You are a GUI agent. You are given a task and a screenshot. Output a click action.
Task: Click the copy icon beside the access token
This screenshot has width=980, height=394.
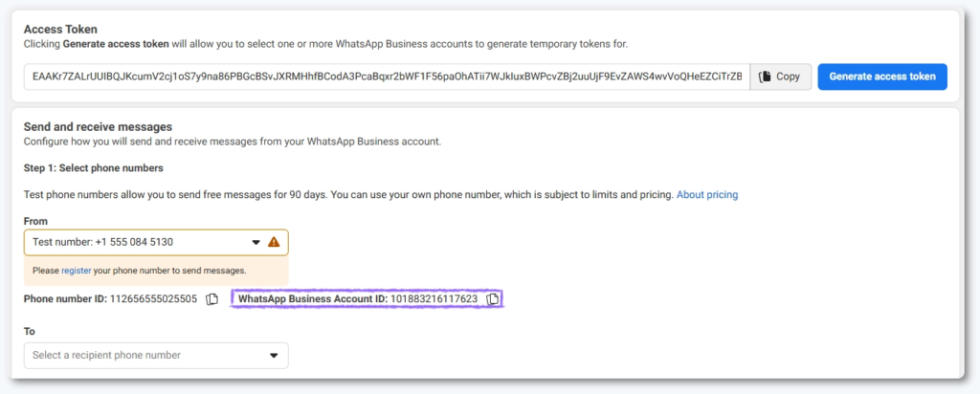pos(765,77)
